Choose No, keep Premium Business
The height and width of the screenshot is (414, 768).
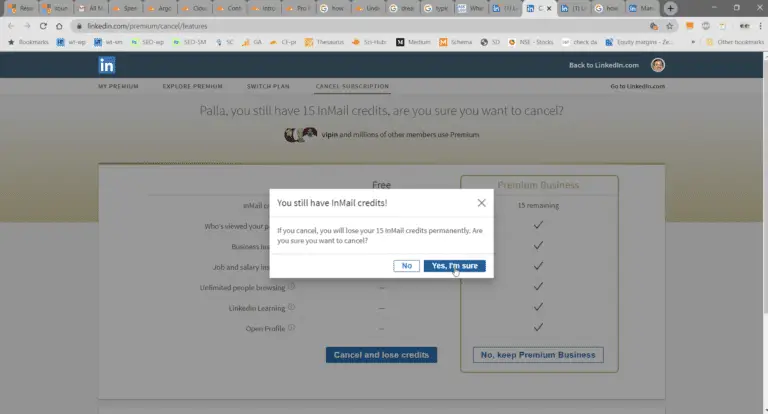[x=538, y=355]
